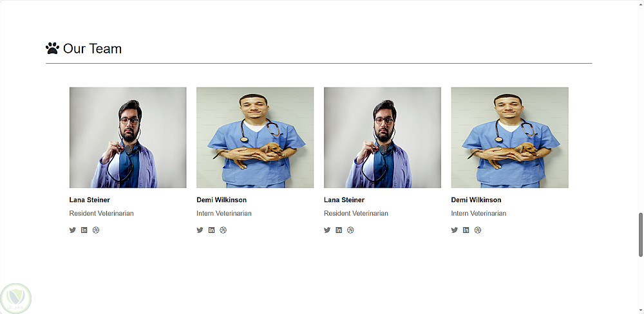Screen dimensions: 644x314
Task: Click the Our Team heading text
Action: pyautogui.click(x=92, y=48)
